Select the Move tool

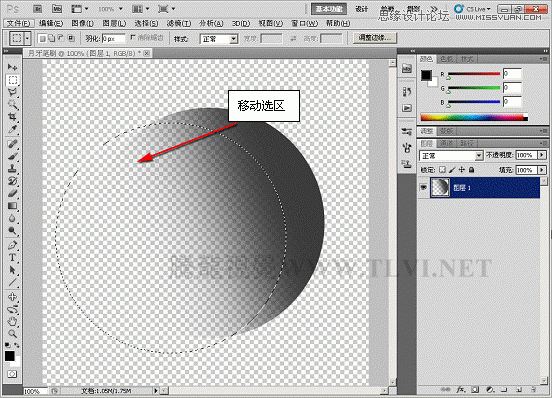[x=12, y=67]
